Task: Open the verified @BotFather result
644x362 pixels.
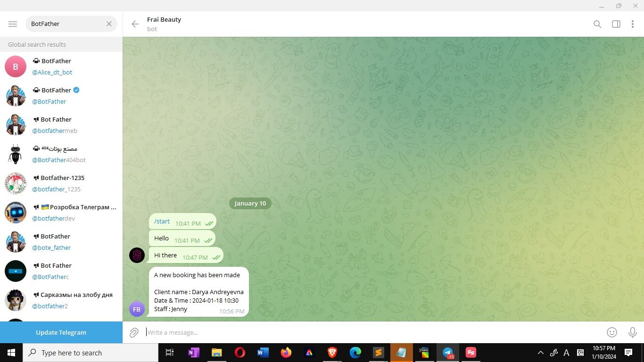Action: 61,96
